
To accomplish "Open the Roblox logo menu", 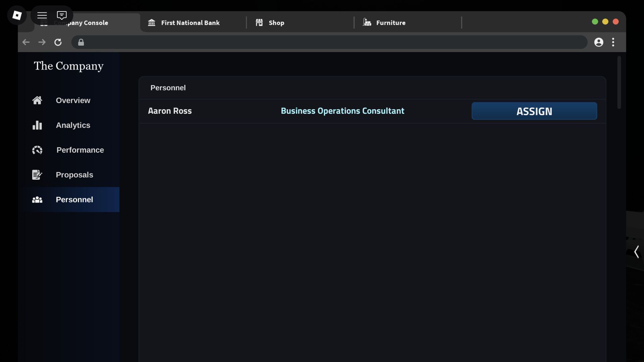I will pos(17,15).
